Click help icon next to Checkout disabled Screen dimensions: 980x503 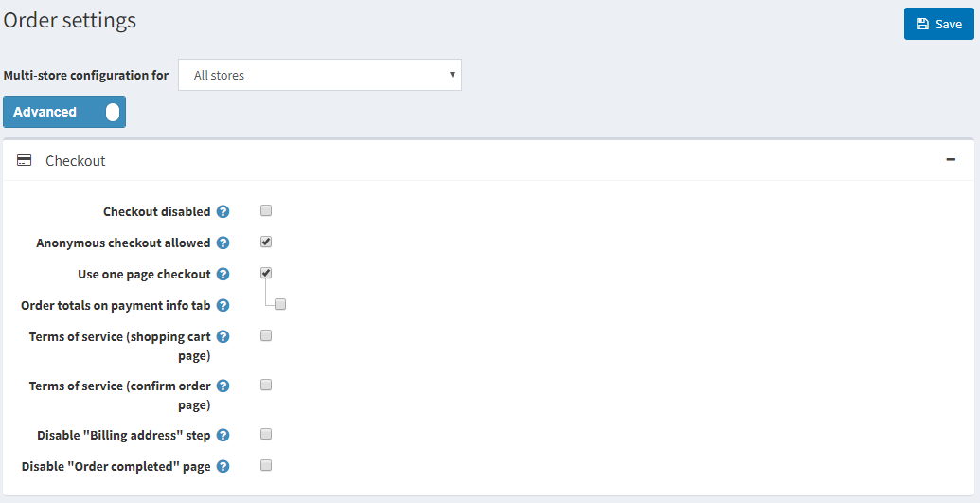pos(223,212)
